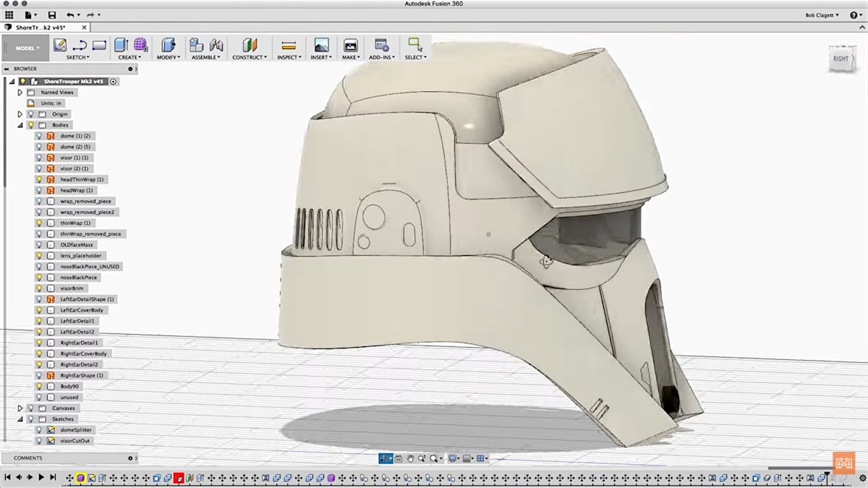Expand the Origin folder
Viewport: 868px width, 488px height.
[x=20, y=114]
